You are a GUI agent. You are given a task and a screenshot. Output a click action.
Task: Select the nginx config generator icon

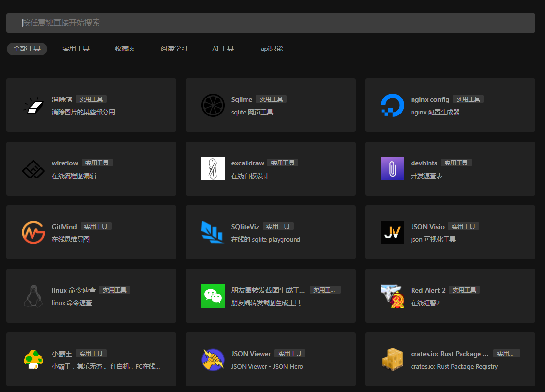point(392,105)
